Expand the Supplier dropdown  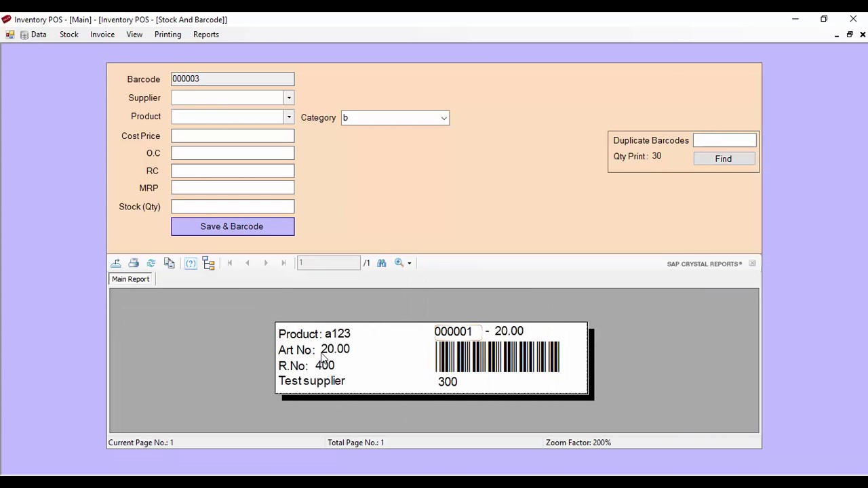coord(289,98)
